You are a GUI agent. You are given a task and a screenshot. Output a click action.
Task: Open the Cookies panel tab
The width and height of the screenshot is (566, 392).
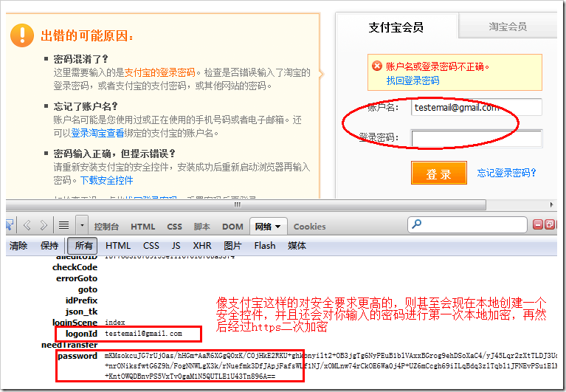tap(309, 227)
